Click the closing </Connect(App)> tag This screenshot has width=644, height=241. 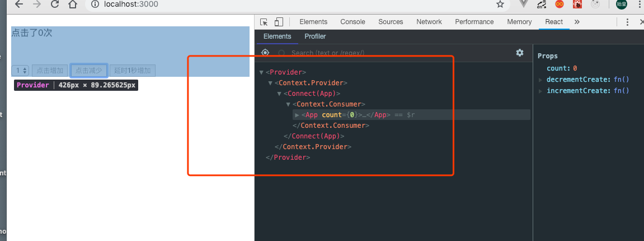314,136
